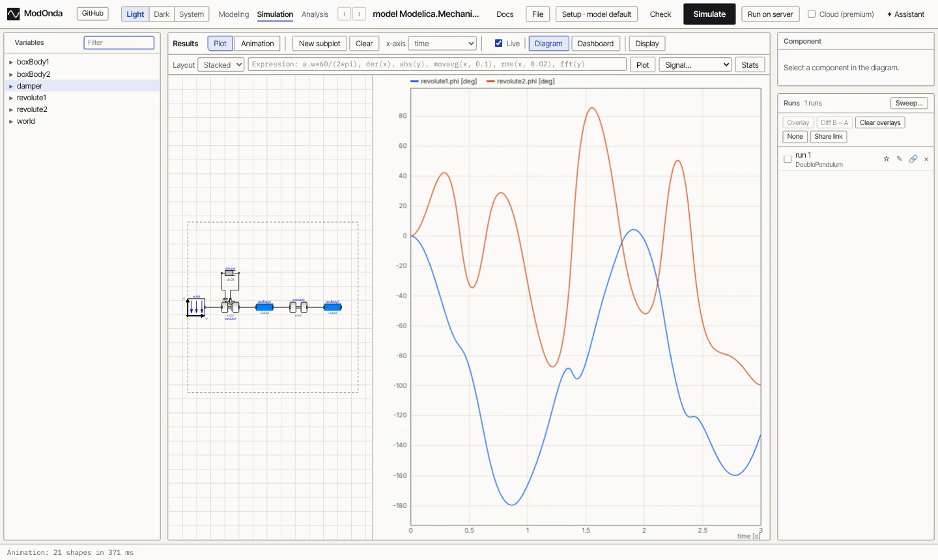Focus the variables Filter field

coord(119,42)
